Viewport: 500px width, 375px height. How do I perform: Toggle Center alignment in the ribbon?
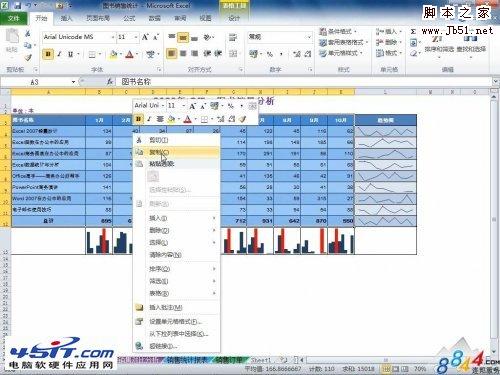[x=183, y=53]
